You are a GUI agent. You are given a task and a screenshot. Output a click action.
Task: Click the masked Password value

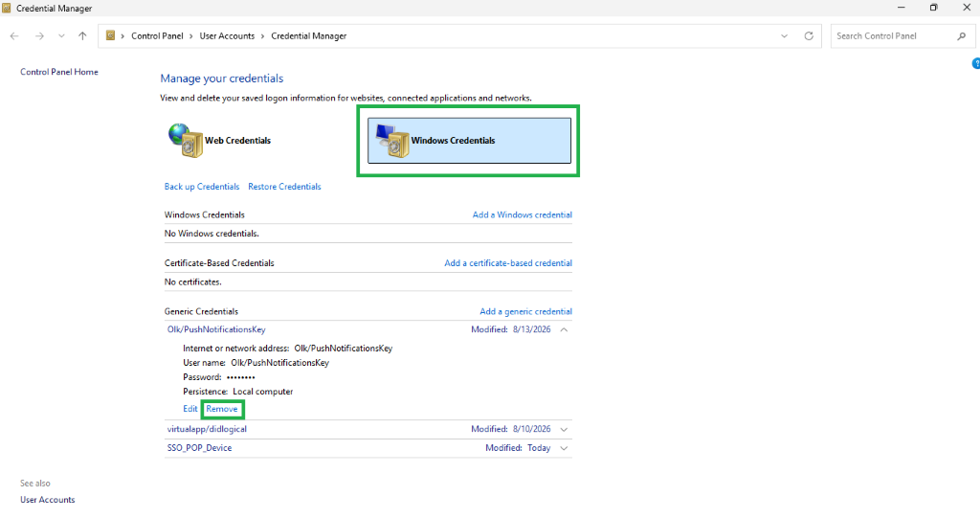click(x=240, y=377)
